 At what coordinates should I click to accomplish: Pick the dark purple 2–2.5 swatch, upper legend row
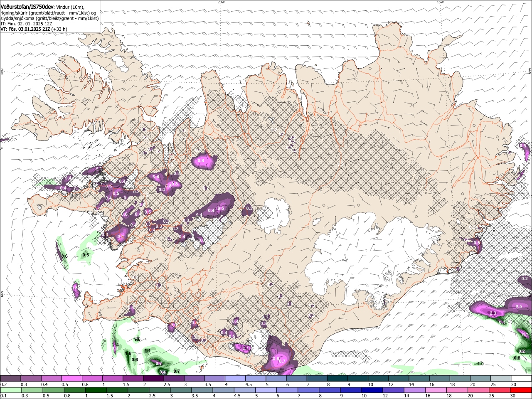point(153,378)
